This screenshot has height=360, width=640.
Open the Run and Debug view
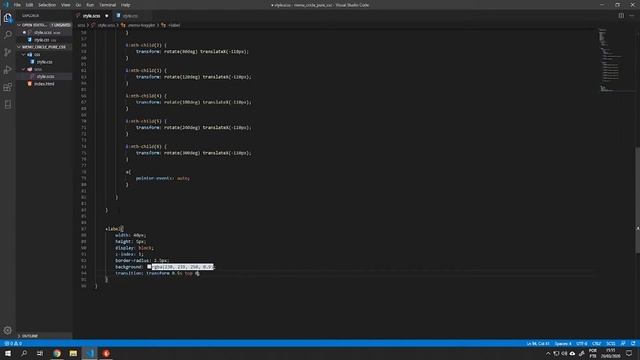coord(8,70)
